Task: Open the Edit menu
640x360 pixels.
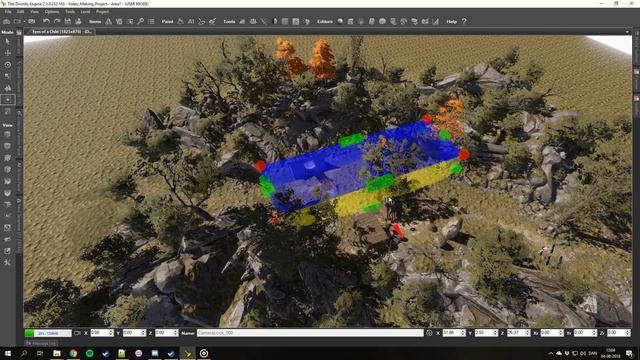Action: [x=20, y=11]
